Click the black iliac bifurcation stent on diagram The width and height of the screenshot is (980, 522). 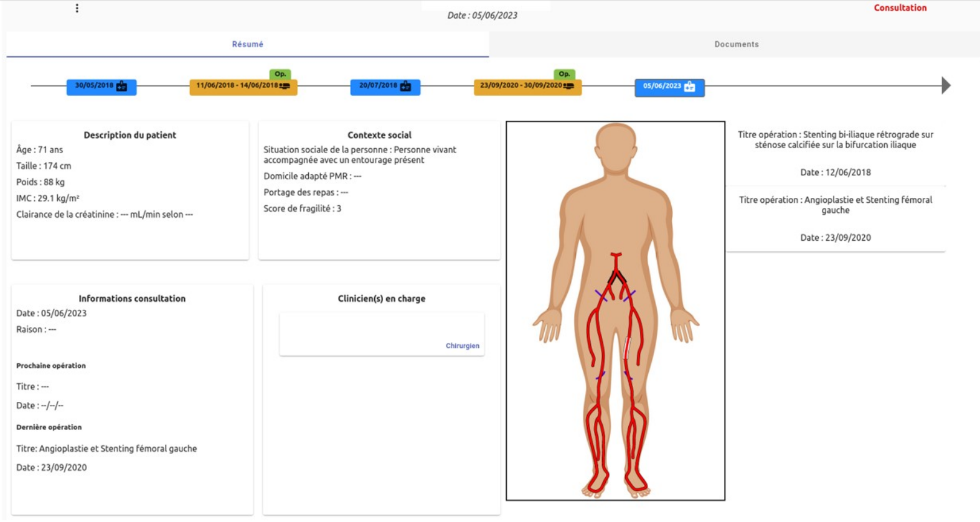tap(616, 277)
